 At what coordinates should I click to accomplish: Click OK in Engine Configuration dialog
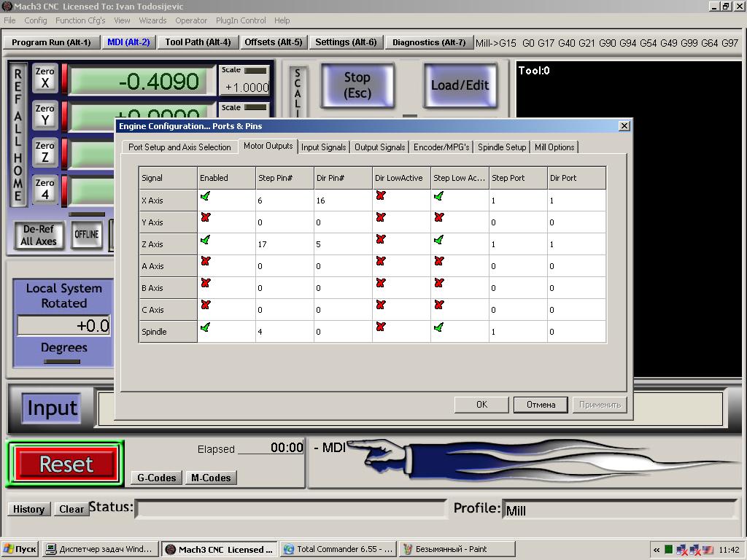[481, 404]
